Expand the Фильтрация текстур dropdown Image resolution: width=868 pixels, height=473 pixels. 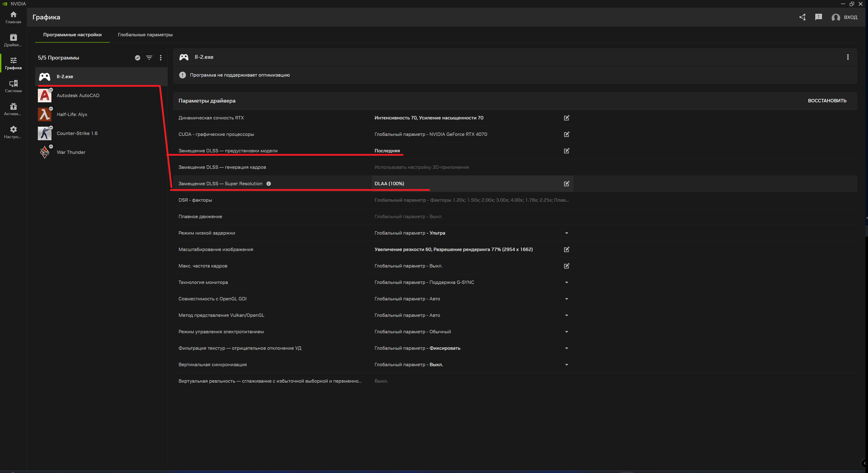pyautogui.click(x=566, y=348)
